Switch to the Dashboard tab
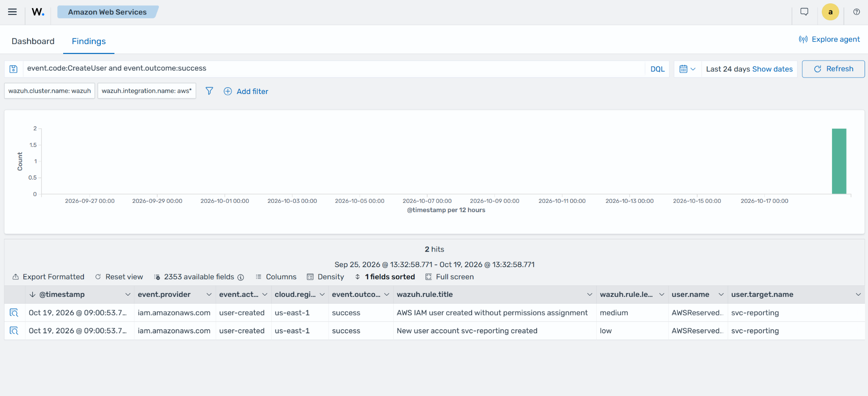This screenshot has width=868, height=396. click(33, 41)
